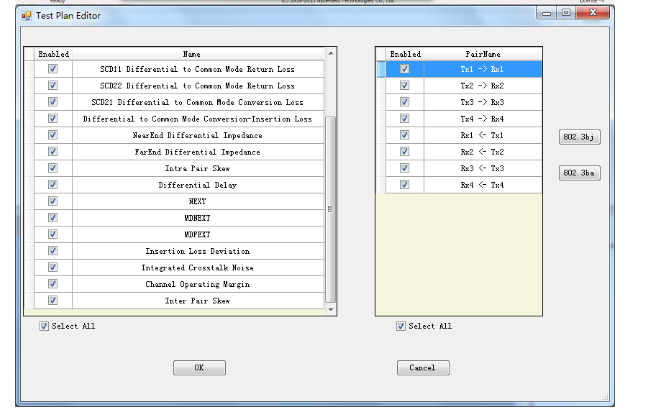The image size is (652, 419).
Task: Select the Tx3 -> Rx3 pair name cell
Action: pos(483,102)
